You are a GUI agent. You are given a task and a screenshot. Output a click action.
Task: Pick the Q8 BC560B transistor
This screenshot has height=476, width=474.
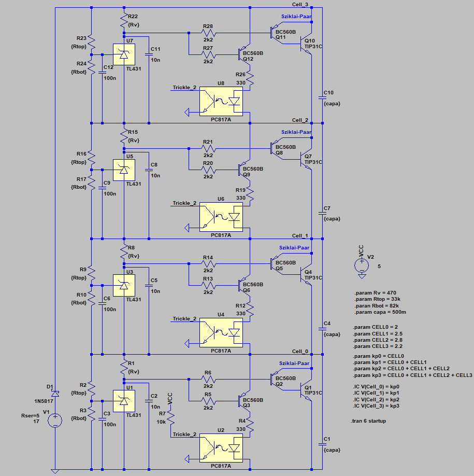pyautogui.click(x=277, y=148)
